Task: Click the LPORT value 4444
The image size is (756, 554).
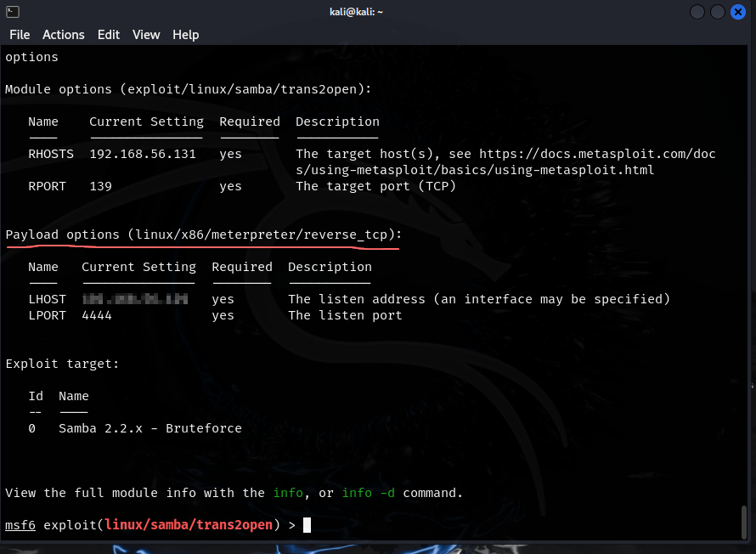Action: (97, 315)
